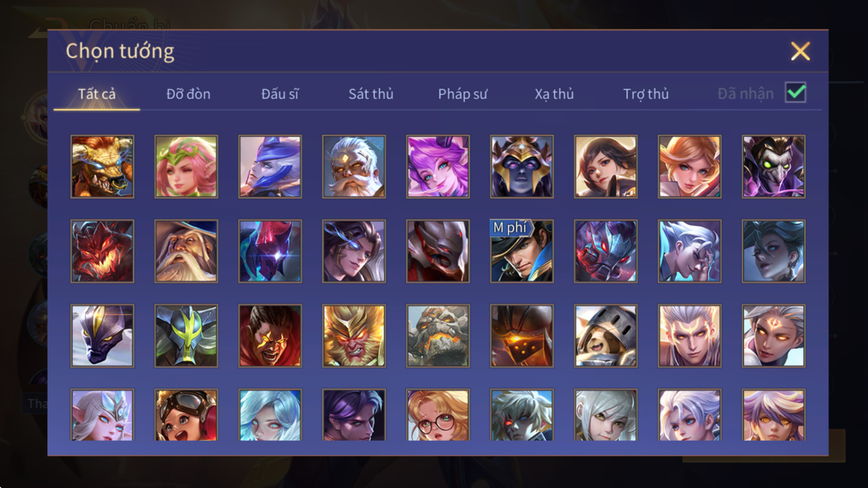Pick the girl with round glasses portrait
This screenshot has height=488, width=868.
click(x=438, y=415)
